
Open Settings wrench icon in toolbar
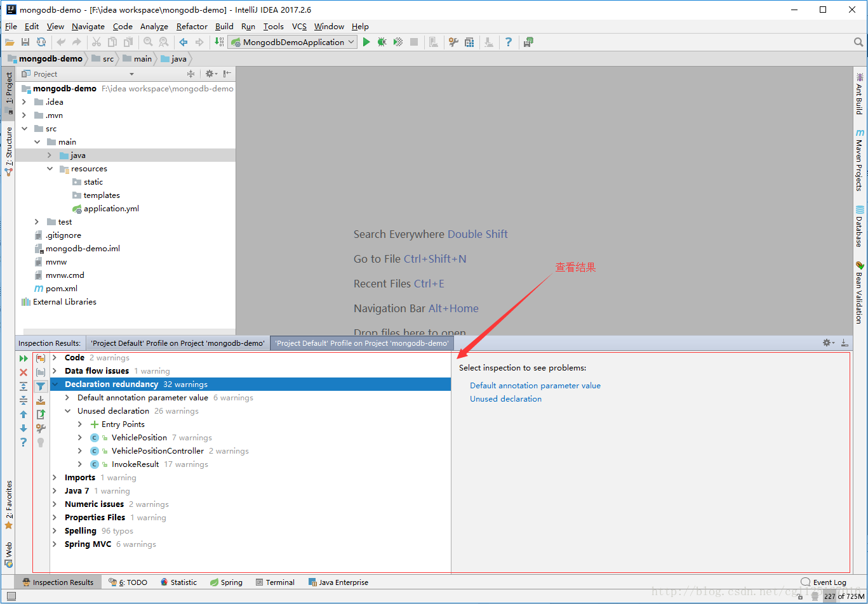tap(453, 42)
